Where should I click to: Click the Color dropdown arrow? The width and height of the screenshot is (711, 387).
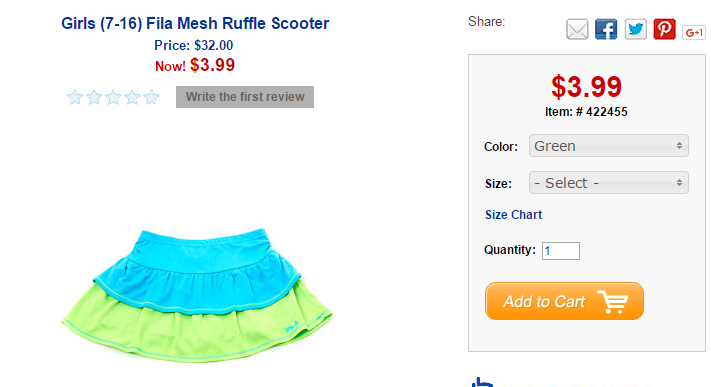point(679,146)
